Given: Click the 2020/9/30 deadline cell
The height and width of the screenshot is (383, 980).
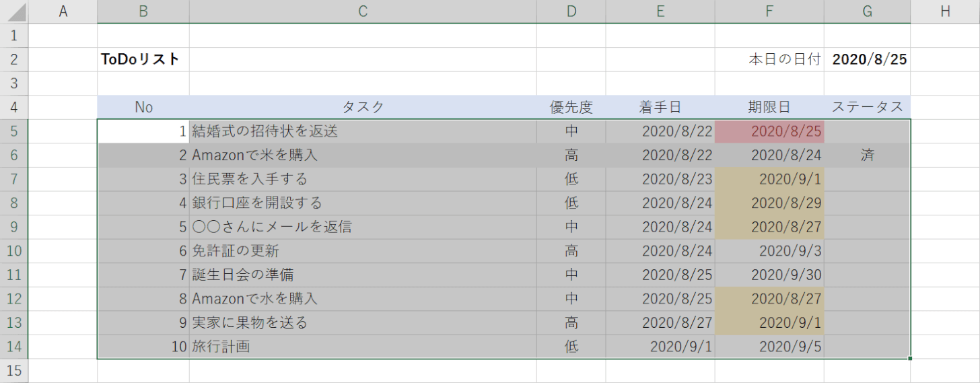Looking at the screenshot, I should [x=769, y=275].
